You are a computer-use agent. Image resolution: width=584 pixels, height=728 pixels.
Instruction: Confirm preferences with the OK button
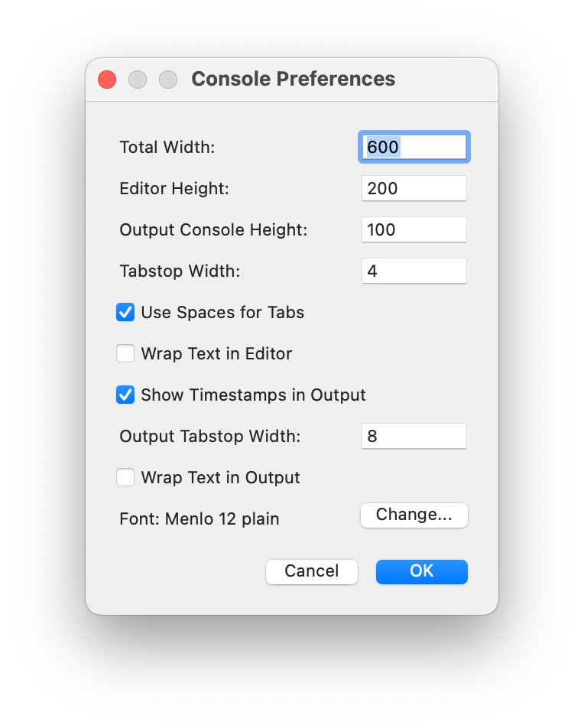tap(421, 571)
